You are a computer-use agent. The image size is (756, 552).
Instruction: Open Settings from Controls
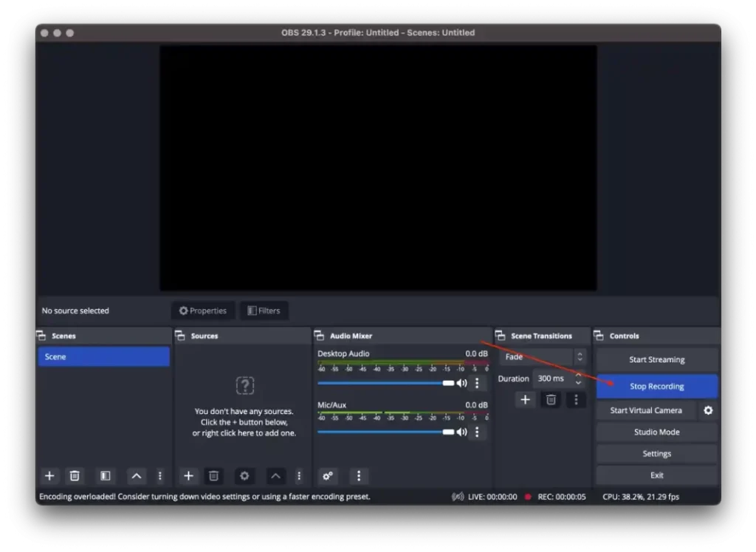[x=656, y=454]
